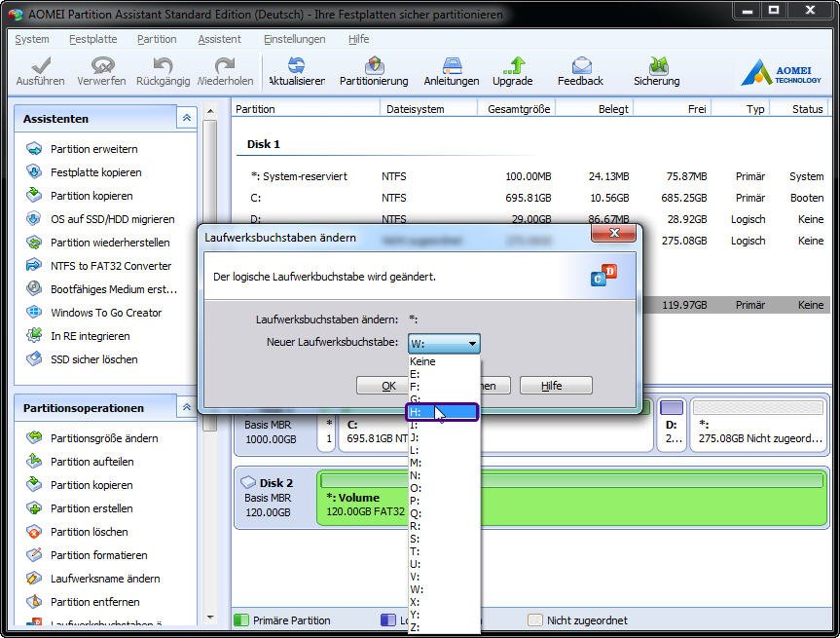Click the Disk 2 label in disk map
Viewport: 840px width, 638px height.
click(275, 482)
